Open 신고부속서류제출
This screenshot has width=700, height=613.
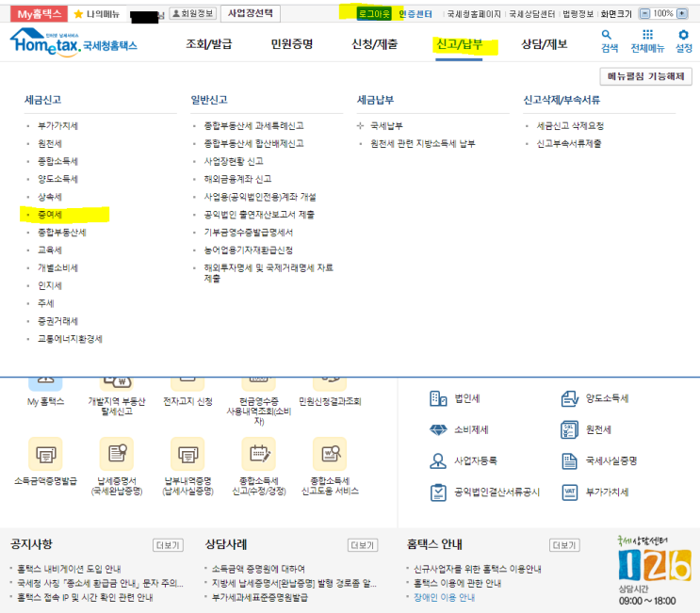[569, 144]
